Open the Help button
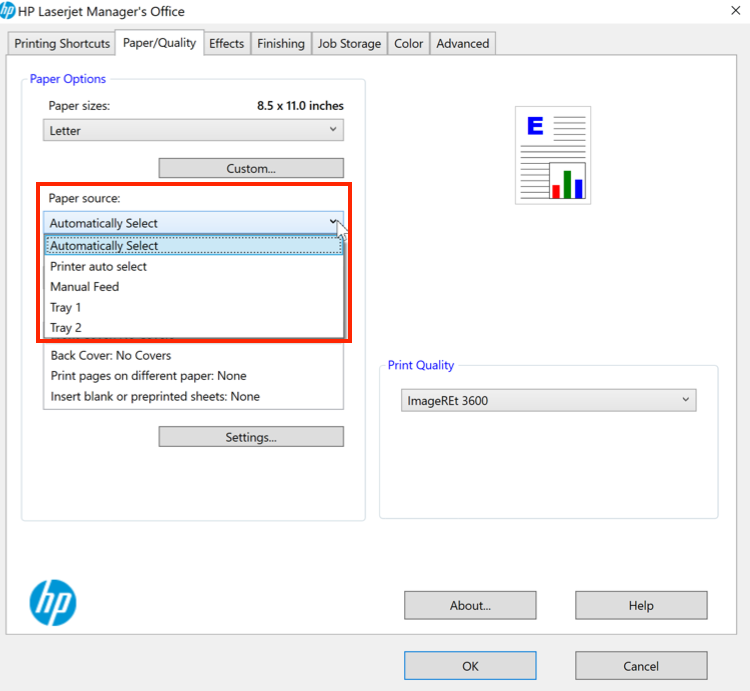Image resolution: width=750 pixels, height=691 pixels. 641,605
